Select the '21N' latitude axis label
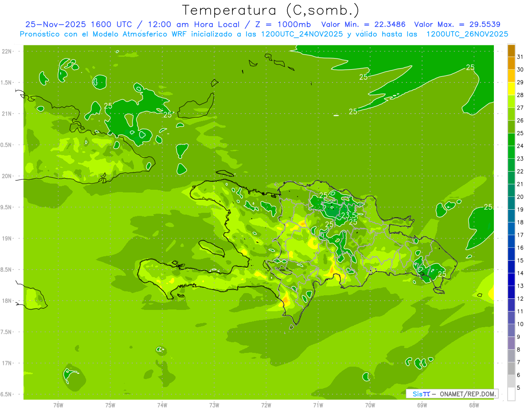The image size is (532, 411). pos(7,114)
